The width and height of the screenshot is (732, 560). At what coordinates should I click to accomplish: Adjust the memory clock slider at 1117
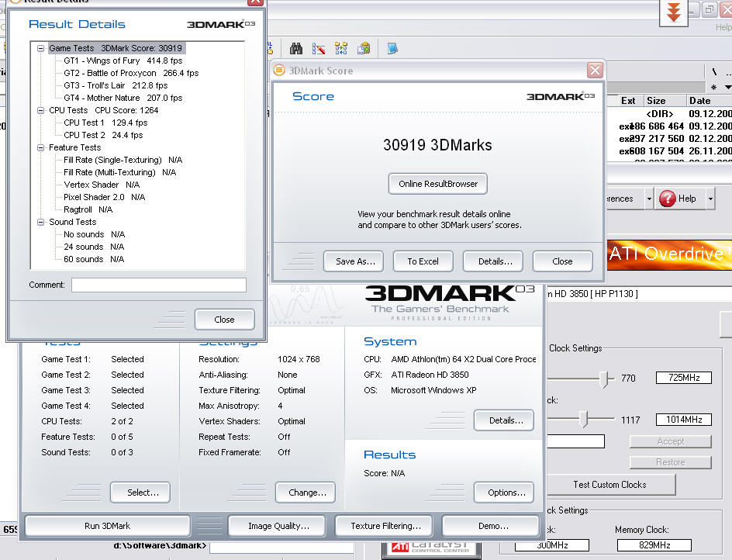584,419
